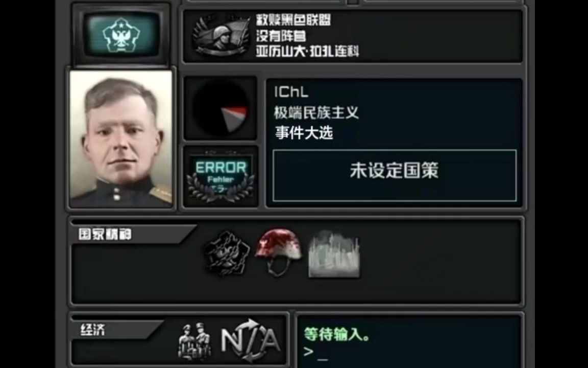Select the bloody helmet national spirit

coord(278,251)
